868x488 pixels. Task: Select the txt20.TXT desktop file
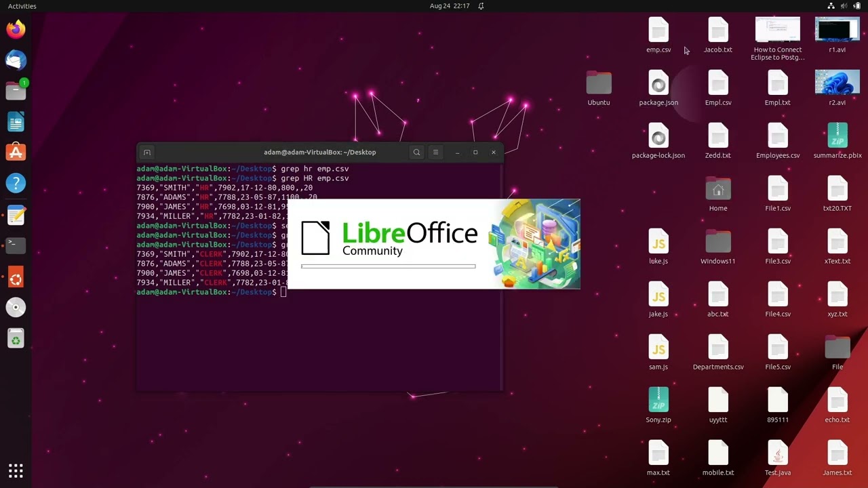pyautogui.click(x=837, y=194)
